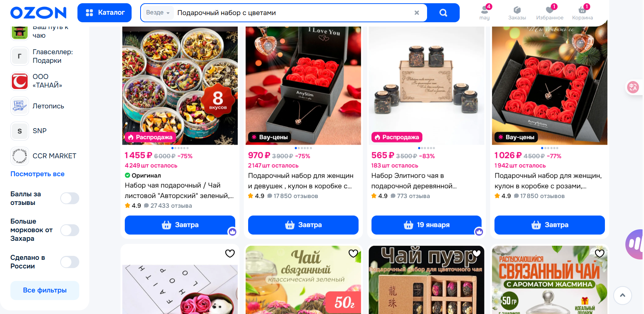Go to the OZON home logo
This screenshot has height=314, width=644.
point(38,13)
